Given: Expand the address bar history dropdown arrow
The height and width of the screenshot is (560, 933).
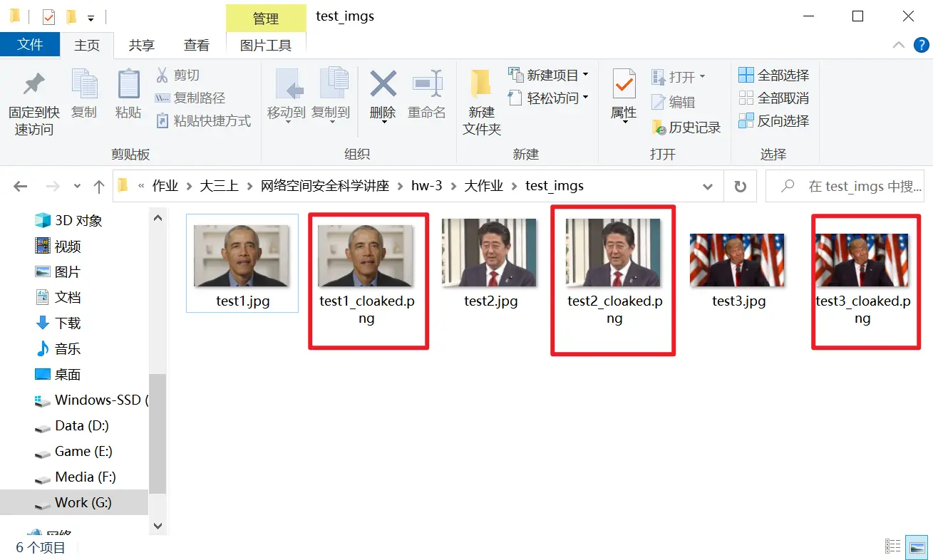Looking at the screenshot, I should [708, 187].
